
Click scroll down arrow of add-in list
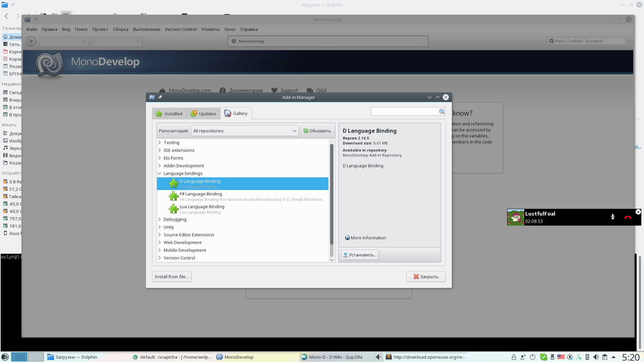pos(332,260)
